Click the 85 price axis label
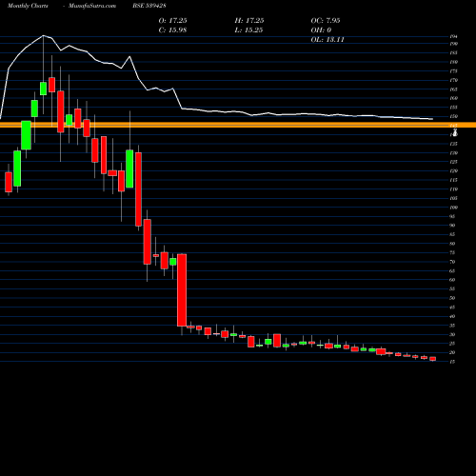 (x=452, y=234)
